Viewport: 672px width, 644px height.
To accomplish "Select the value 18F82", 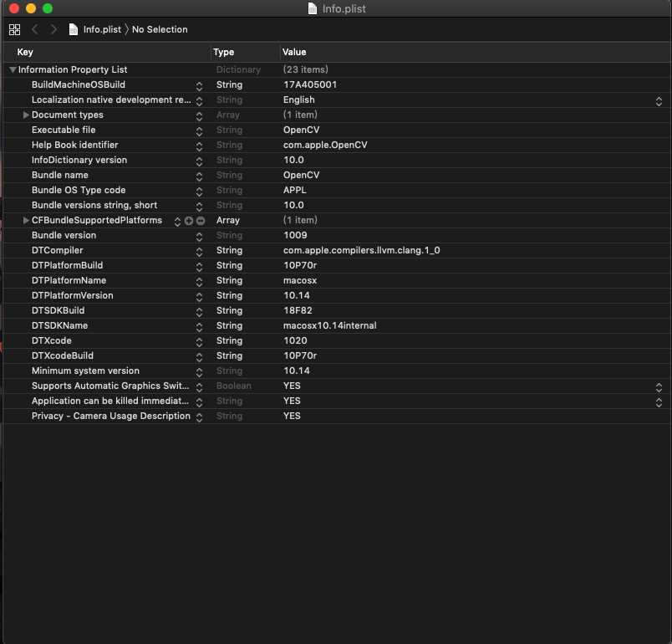I will [298, 310].
